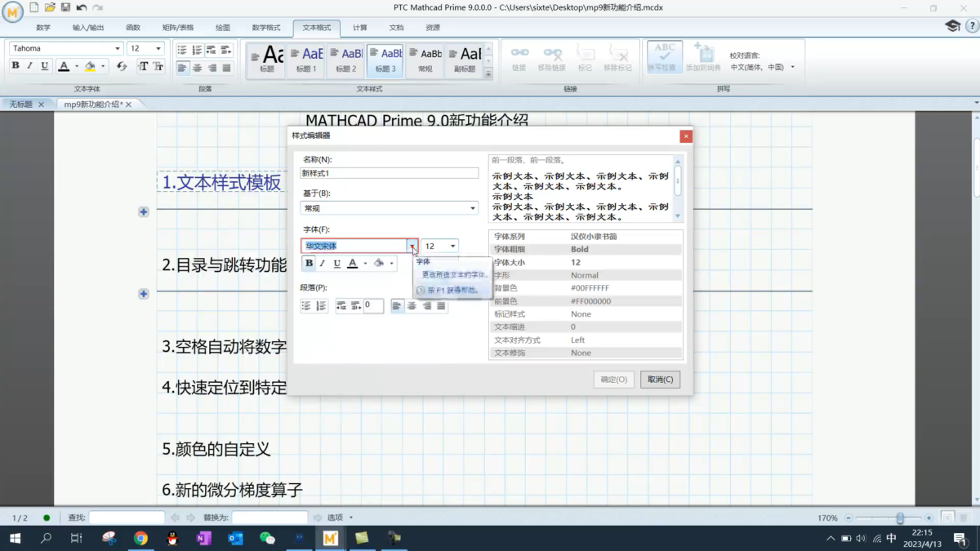980x551 pixels.
Task: Open Tahoma font family dropdown in ribbon
Action: (x=118, y=49)
